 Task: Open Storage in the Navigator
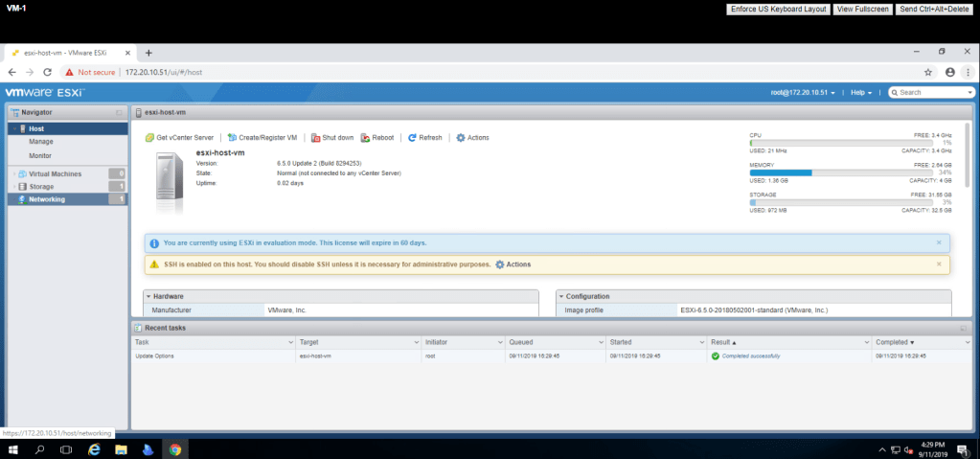tap(41, 187)
